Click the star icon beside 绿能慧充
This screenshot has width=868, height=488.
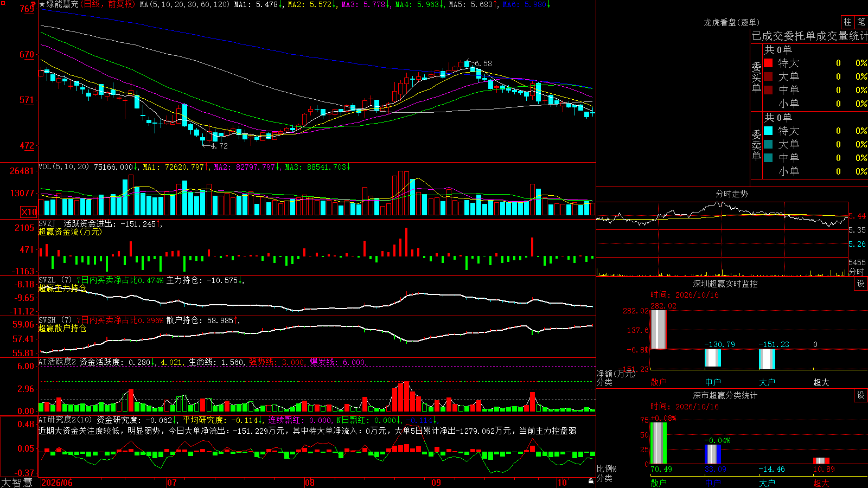pos(42,4)
